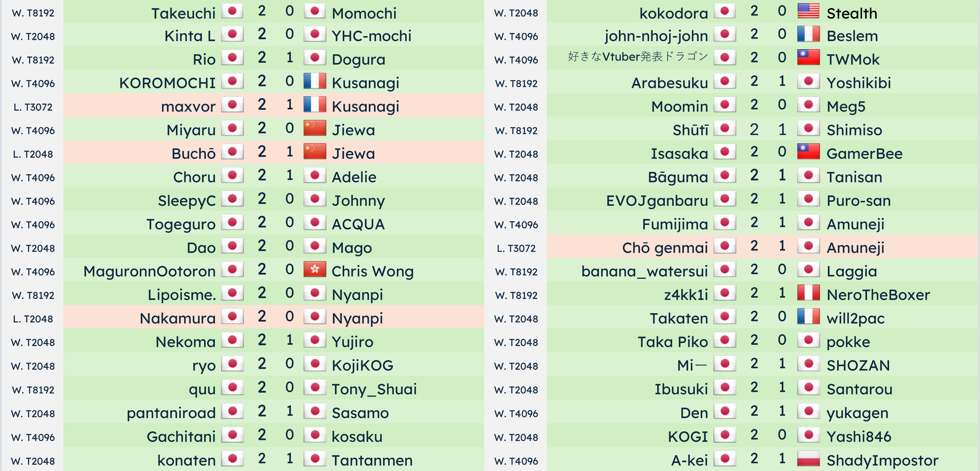Screen dimensions: 980x471
Task: Click the Peru flag next to NeroTheBoxer
Action: (808, 293)
